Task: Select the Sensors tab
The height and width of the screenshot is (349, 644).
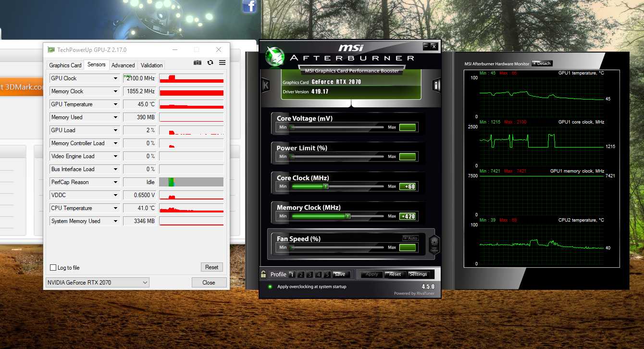Action: [96, 64]
